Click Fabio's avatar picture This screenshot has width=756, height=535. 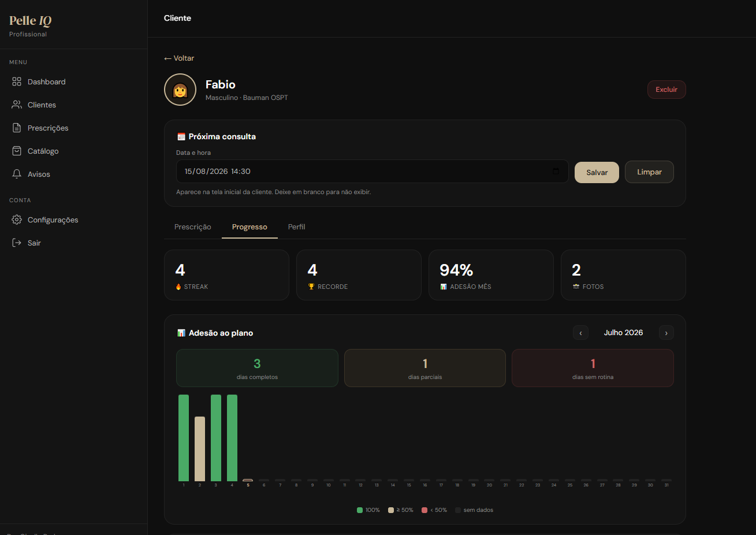[x=180, y=90]
